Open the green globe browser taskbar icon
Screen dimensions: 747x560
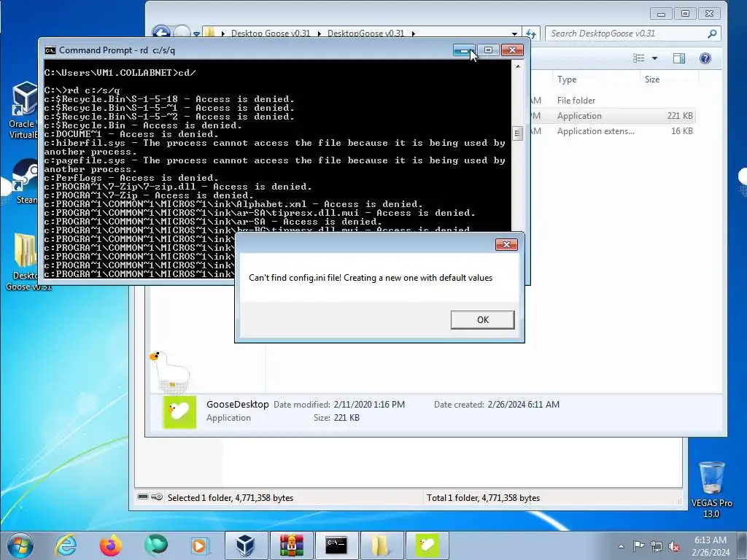(x=156, y=545)
